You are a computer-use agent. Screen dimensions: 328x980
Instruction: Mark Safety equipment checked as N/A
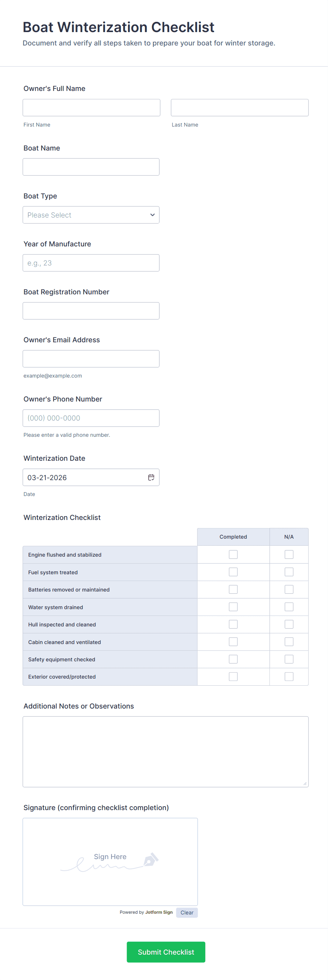(289, 659)
